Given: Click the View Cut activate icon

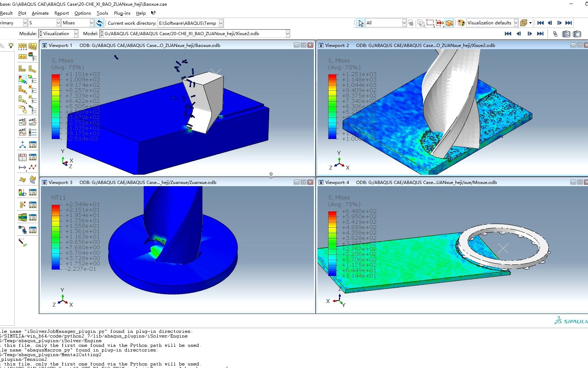Looking at the screenshot, I should coord(22,192).
